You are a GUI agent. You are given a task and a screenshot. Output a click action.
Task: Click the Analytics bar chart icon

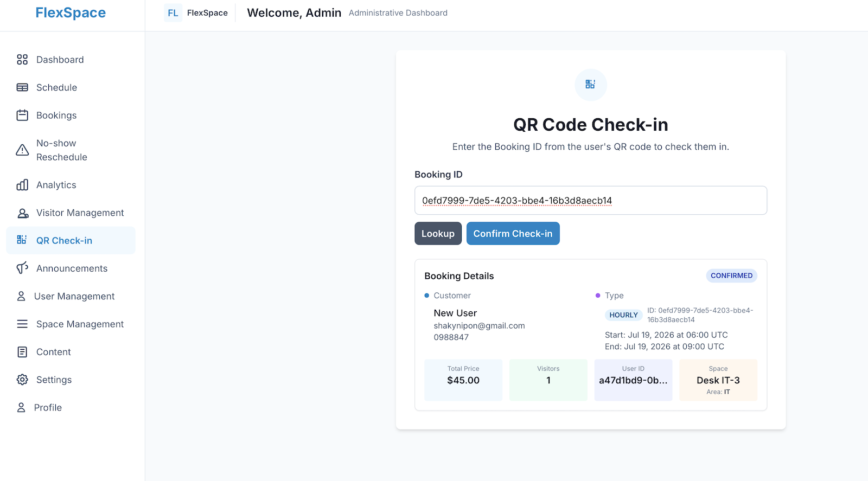pyautogui.click(x=22, y=185)
